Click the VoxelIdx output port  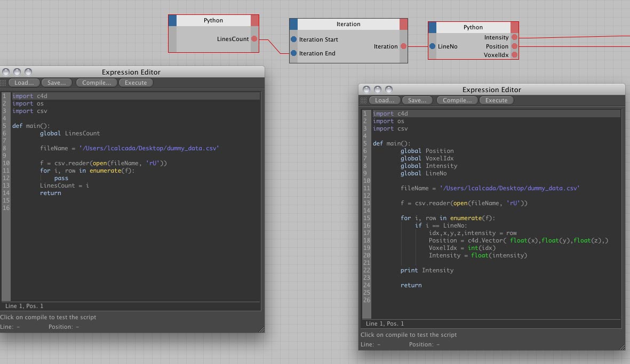click(x=514, y=55)
